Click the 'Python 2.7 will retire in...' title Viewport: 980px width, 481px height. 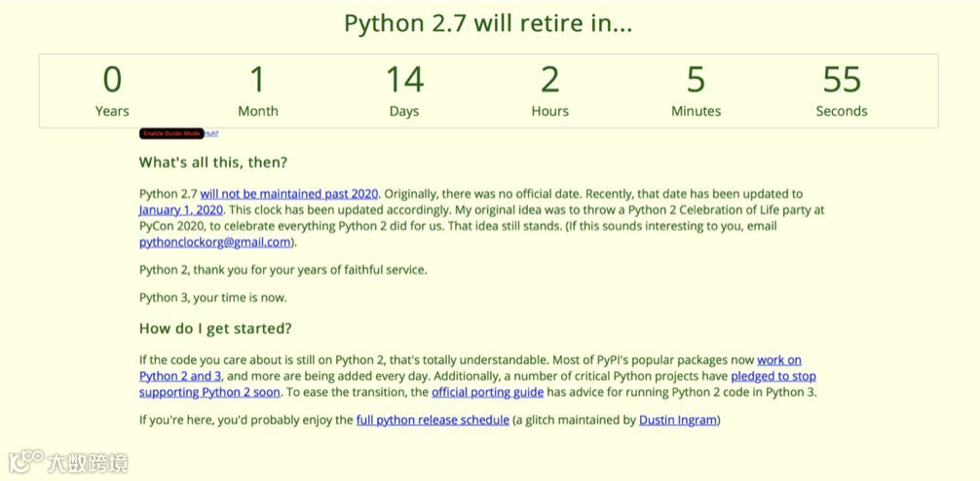(488, 23)
